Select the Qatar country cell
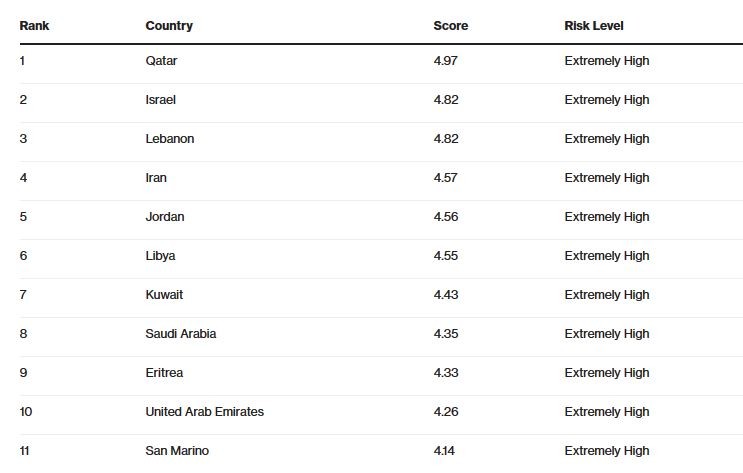Viewport: 743px width, 473px height. [161, 61]
